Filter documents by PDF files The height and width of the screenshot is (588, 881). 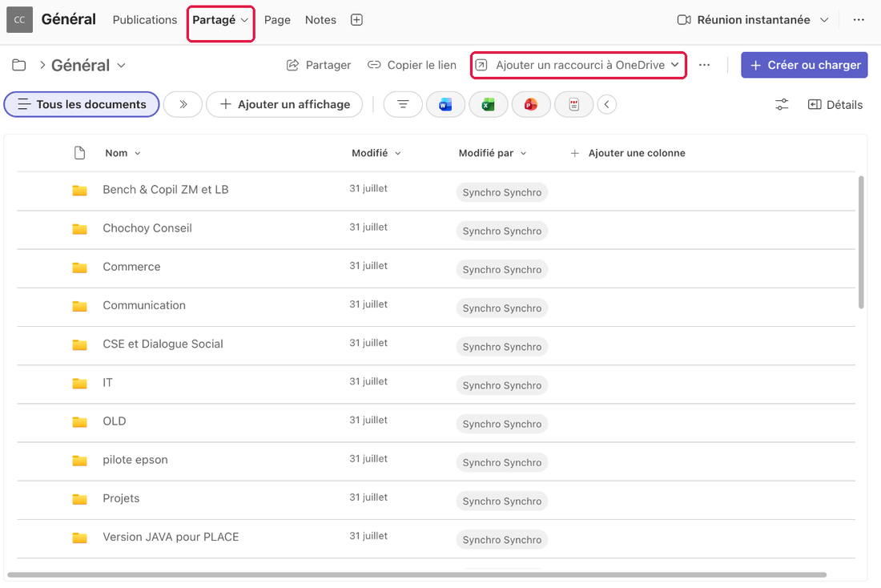573,105
